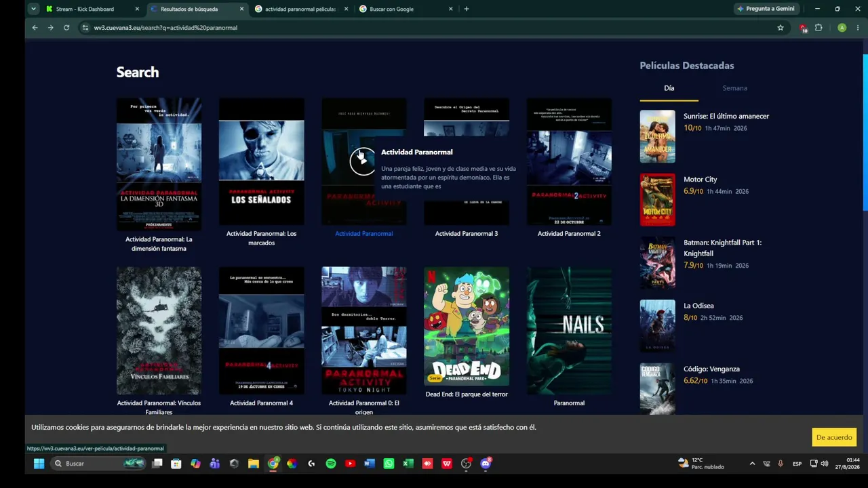Open Actividad Paranormal: La dimensión fantasma link

159,244
